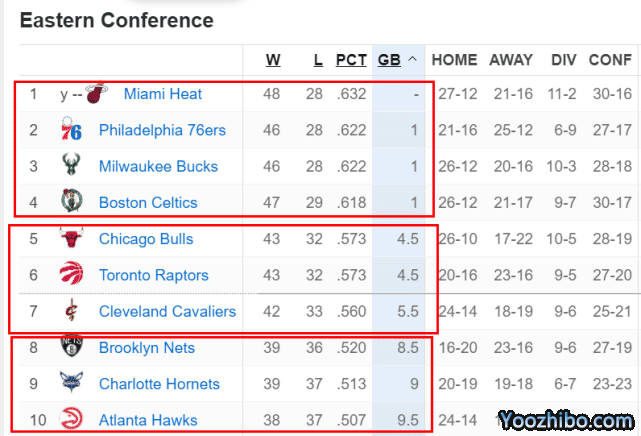
Task: Click the Cleveland Cavaliers logo icon
Action: [71, 311]
